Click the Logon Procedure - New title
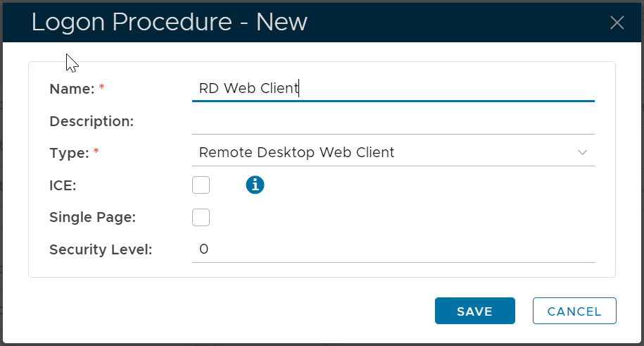The height and width of the screenshot is (346, 644). pyautogui.click(x=169, y=23)
